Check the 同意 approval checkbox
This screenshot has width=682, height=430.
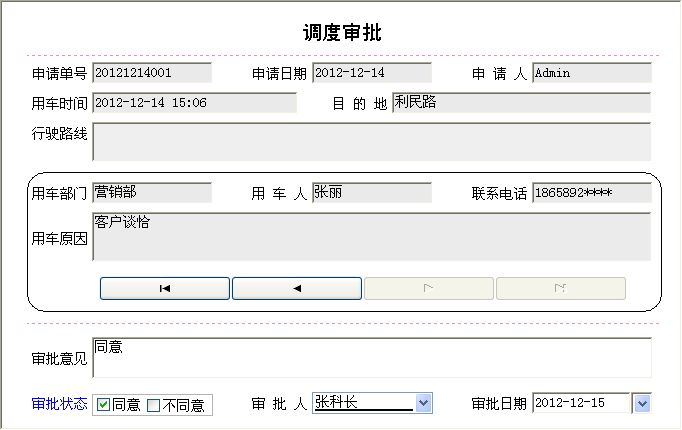[x=103, y=405]
